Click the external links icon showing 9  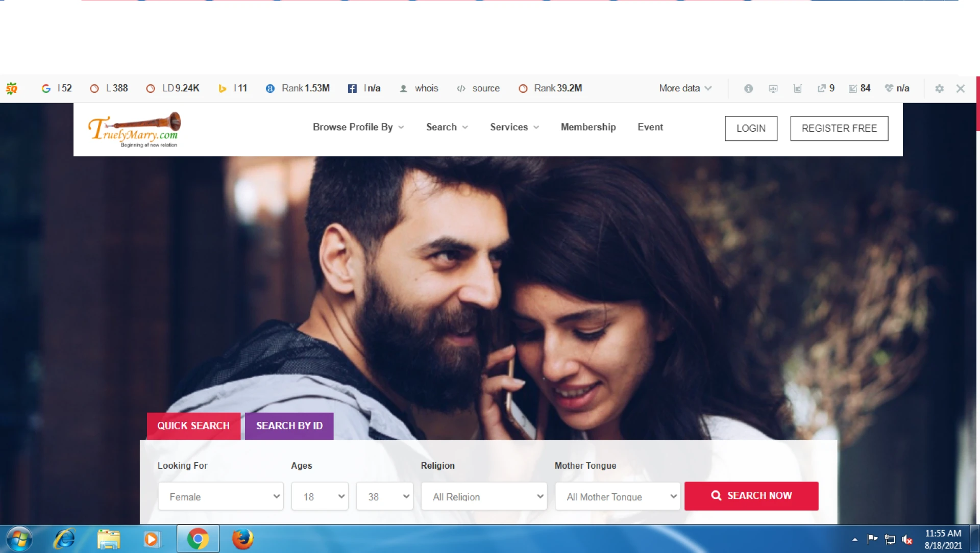coord(821,88)
